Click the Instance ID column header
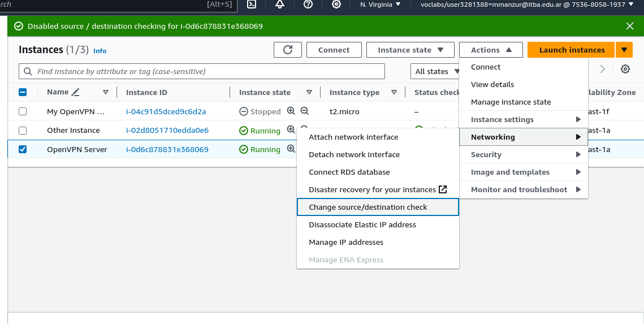Image resolution: width=644 pixels, height=324 pixels. click(146, 92)
